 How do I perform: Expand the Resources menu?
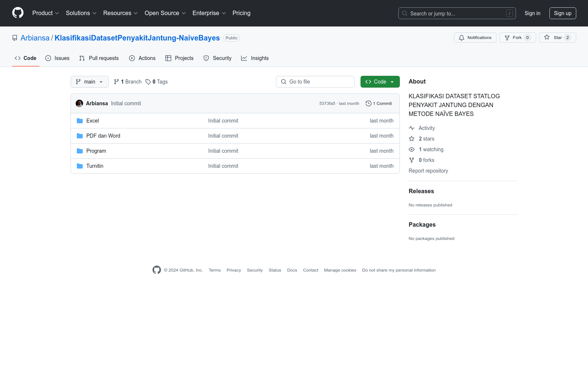(x=121, y=13)
